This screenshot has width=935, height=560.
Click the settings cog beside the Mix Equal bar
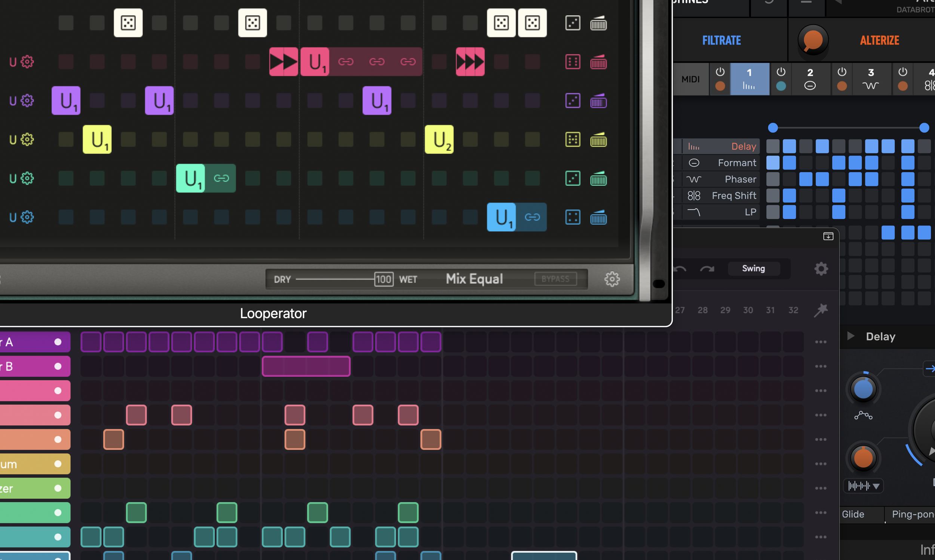tap(612, 279)
